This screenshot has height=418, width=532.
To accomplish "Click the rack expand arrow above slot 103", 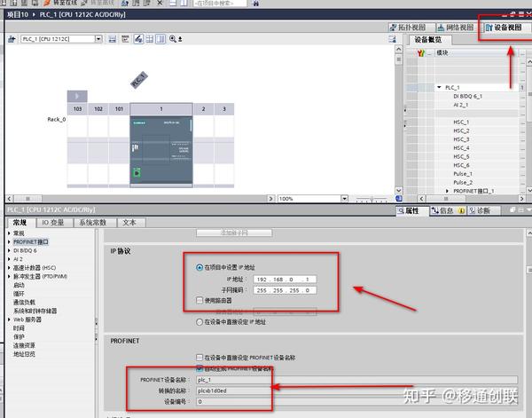I will [x=77, y=96].
